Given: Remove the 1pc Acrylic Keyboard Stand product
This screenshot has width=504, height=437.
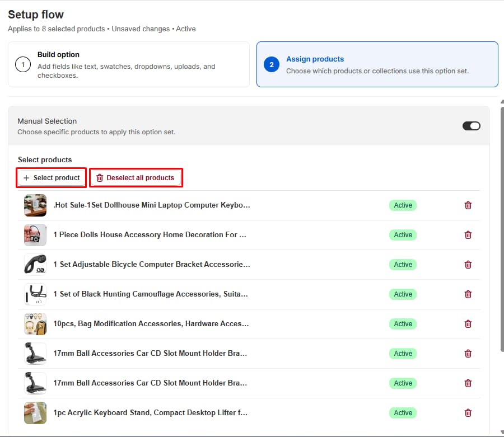Looking at the screenshot, I should coord(468,413).
